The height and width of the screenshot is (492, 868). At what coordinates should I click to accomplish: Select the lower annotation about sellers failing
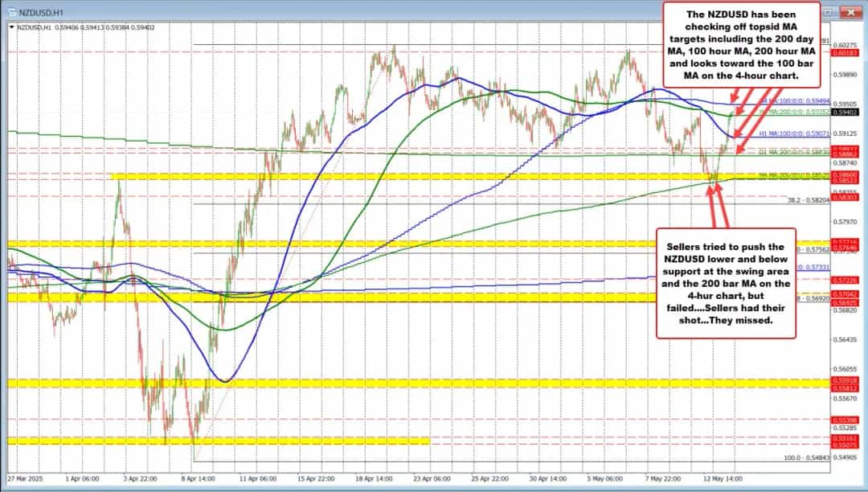(x=726, y=281)
